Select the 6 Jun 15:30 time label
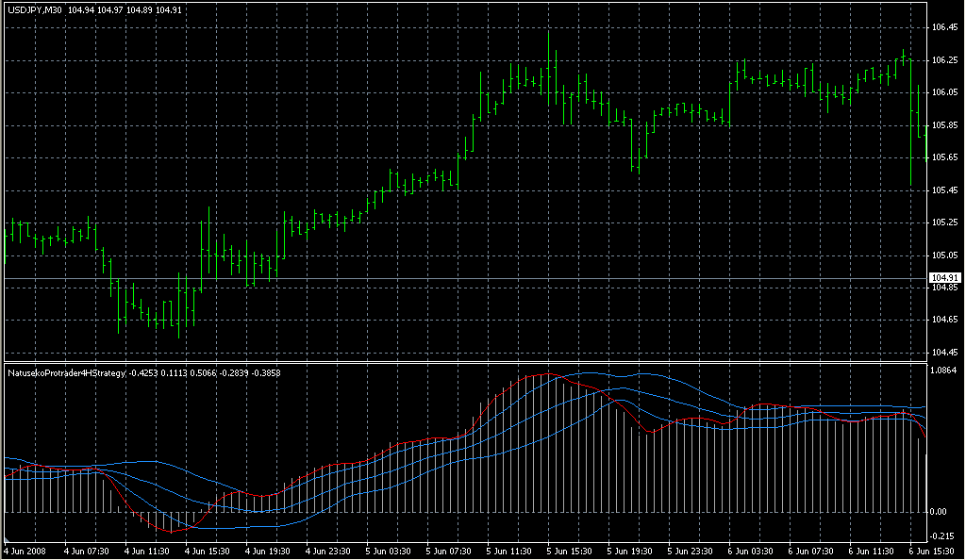This screenshot has height=560, width=966. point(932,551)
